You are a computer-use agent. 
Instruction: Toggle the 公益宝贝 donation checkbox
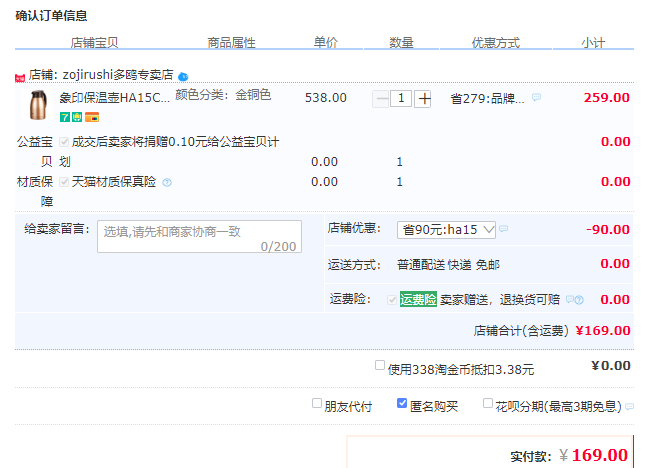64,142
